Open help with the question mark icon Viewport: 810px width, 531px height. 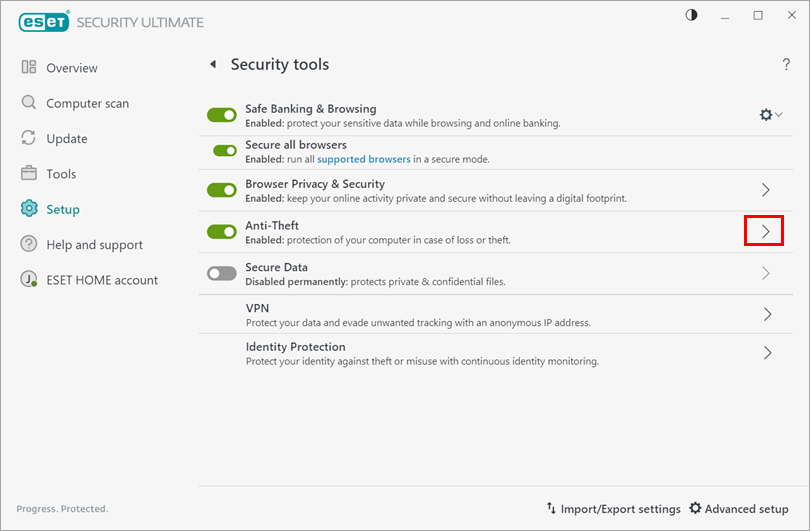pos(786,65)
